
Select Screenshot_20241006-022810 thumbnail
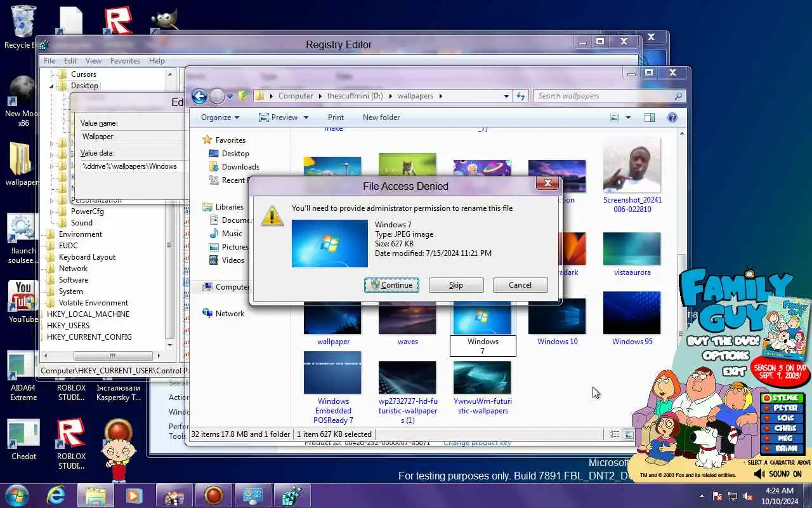pos(632,165)
